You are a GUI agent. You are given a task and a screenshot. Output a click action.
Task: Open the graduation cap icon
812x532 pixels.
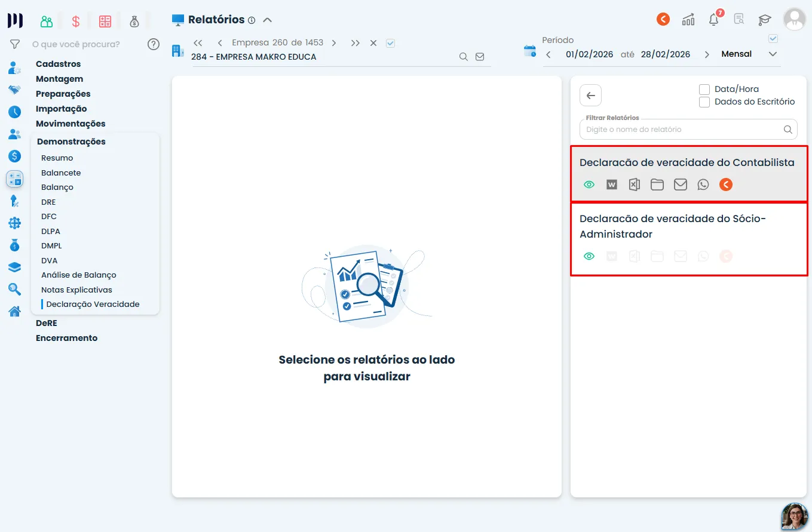click(765, 20)
